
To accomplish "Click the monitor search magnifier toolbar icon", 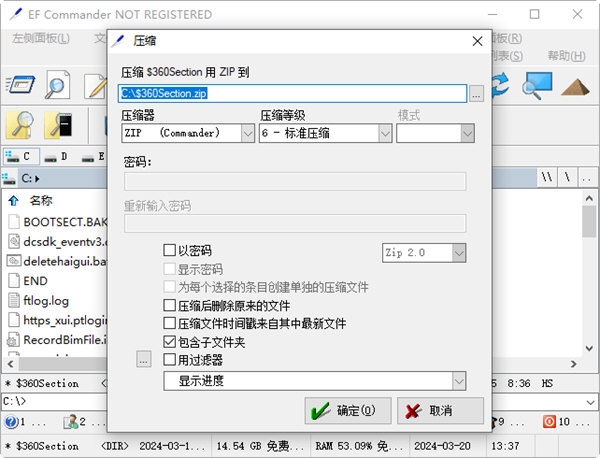I will [537, 85].
